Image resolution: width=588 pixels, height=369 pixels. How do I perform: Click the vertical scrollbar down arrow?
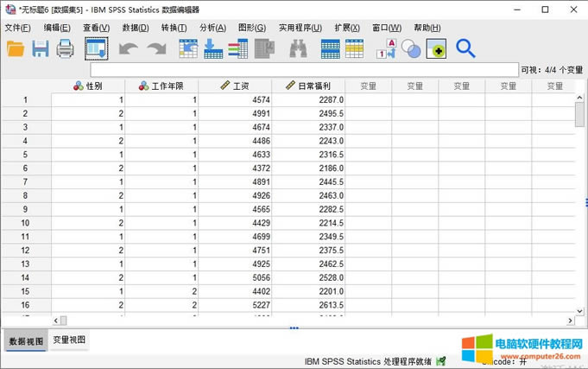(580, 309)
